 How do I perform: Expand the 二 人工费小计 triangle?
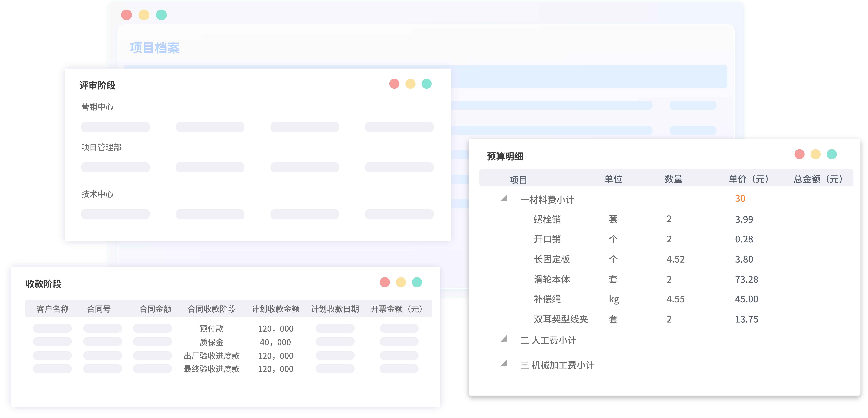504,339
